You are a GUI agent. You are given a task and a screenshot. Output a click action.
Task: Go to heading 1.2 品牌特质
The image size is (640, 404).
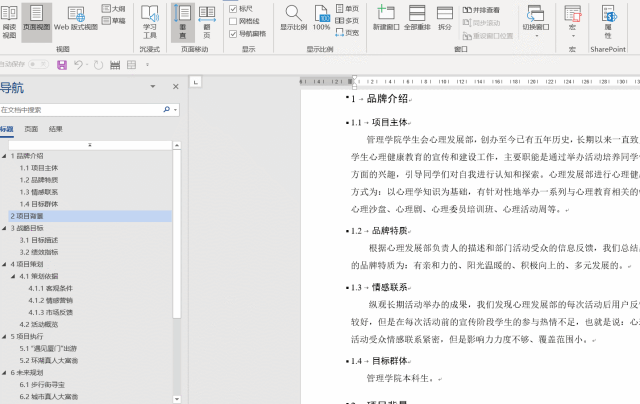point(39,180)
